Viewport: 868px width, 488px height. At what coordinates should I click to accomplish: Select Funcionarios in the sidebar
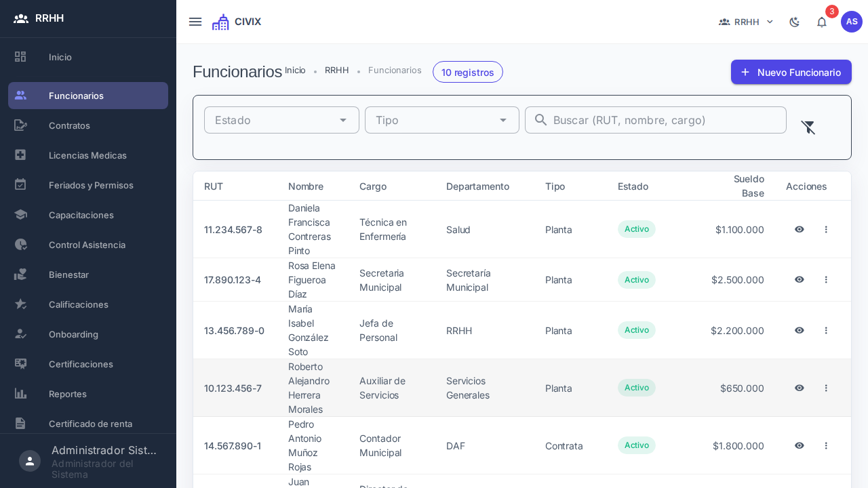pyautogui.click(x=88, y=96)
